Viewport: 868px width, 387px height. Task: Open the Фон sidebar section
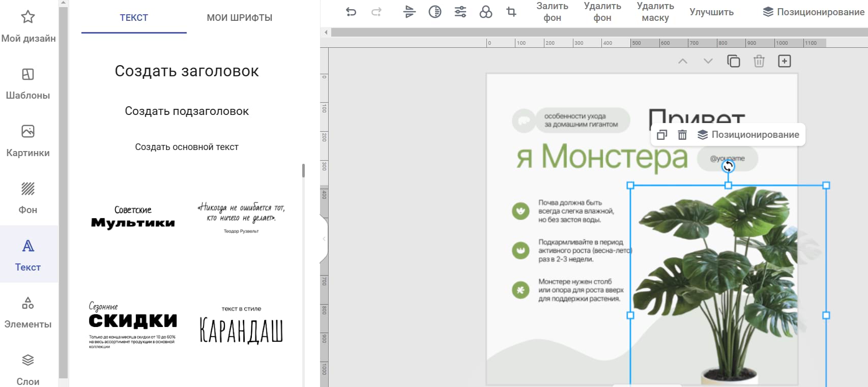click(x=28, y=198)
